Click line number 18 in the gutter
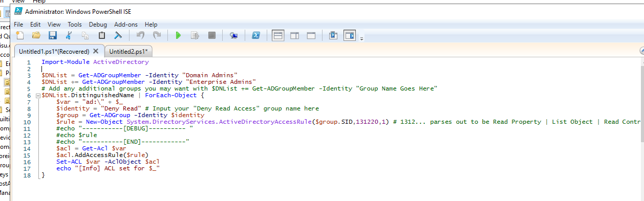This screenshot has width=644, height=201. tap(27, 175)
